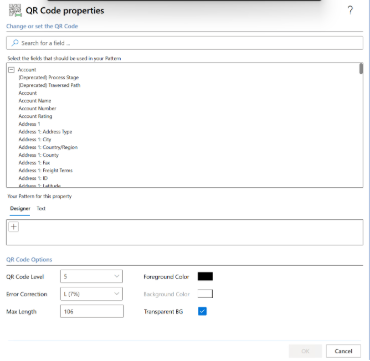
Task: Open the Error Correction dropdown
Action: coord(91,294)
